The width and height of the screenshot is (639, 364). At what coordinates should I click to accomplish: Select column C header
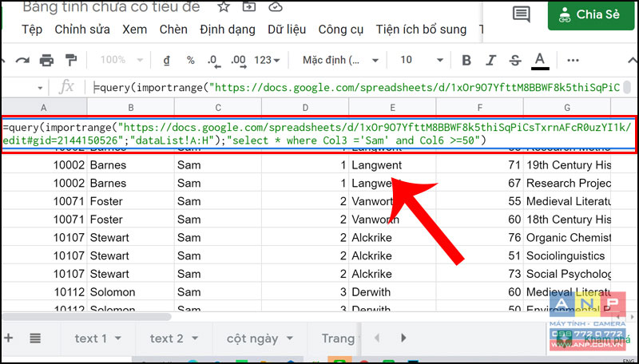pos(217,108)
